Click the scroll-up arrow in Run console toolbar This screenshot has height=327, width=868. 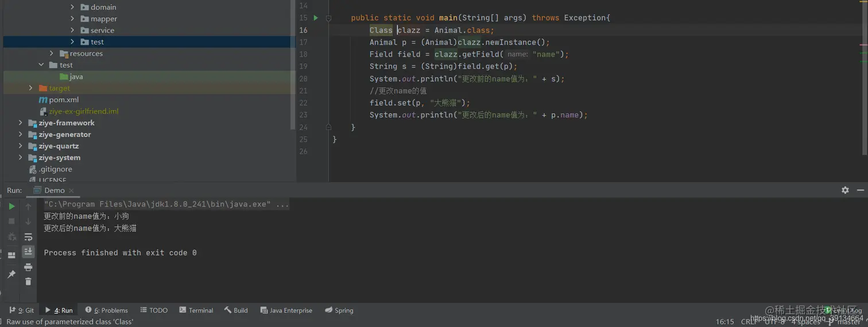tap(28, 207)
